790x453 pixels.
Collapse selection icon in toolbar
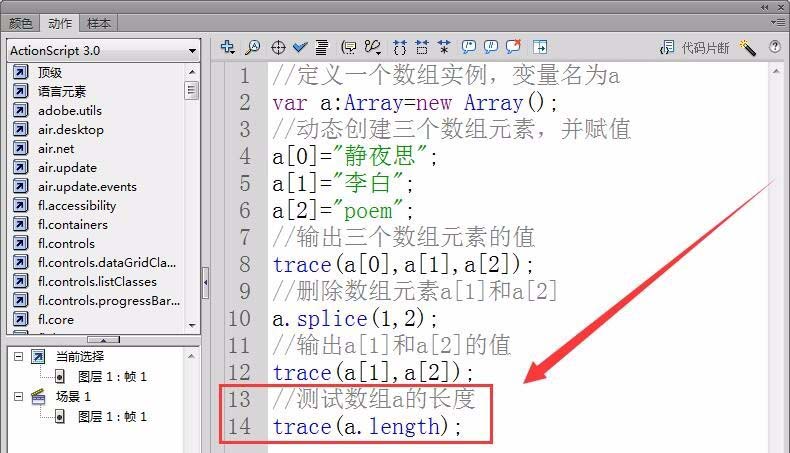point(422,47)
